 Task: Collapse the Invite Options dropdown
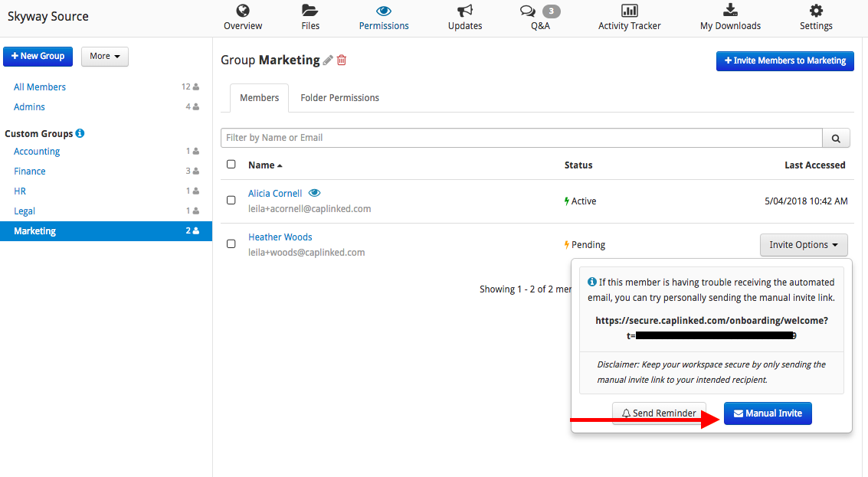click(x=804, y=244)
